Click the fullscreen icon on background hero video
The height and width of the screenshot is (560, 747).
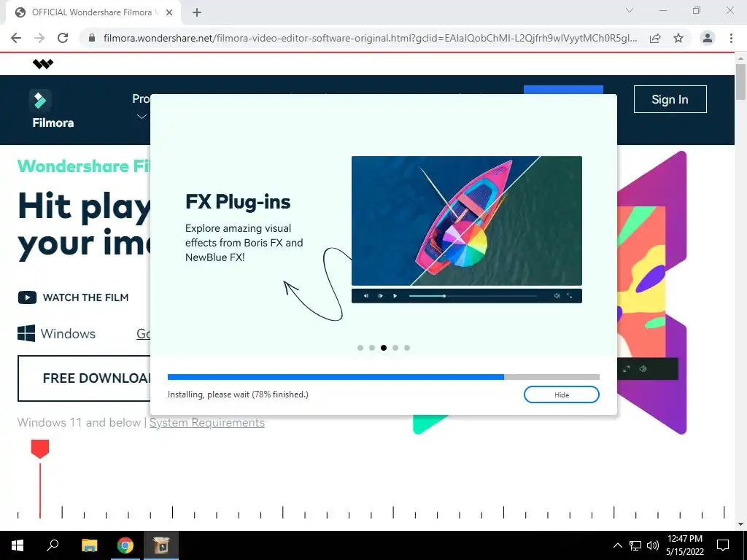627,369
